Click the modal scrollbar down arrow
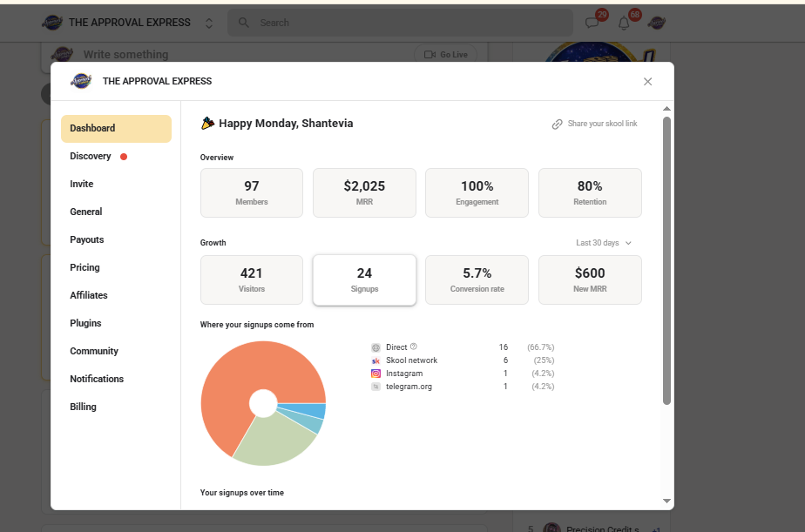The height and width of the screenshot is (532, 805). click(666, 502)
